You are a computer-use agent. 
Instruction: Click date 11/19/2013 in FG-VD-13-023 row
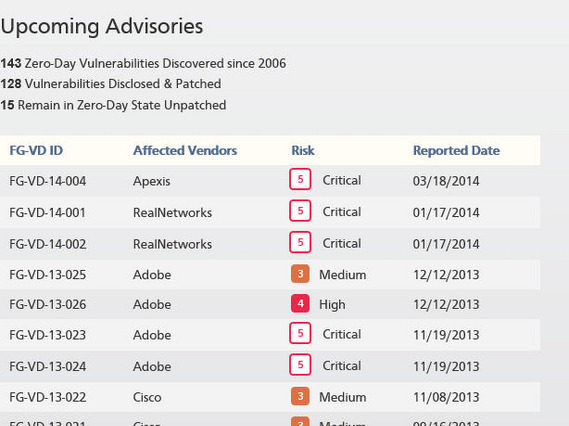click(446, 335)
